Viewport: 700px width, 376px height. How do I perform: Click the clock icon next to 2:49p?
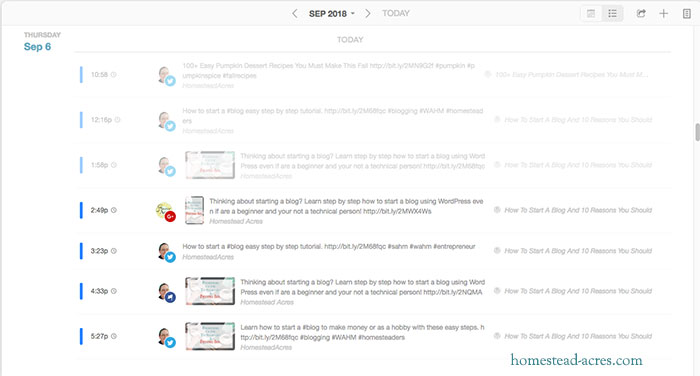coord(114,210)
